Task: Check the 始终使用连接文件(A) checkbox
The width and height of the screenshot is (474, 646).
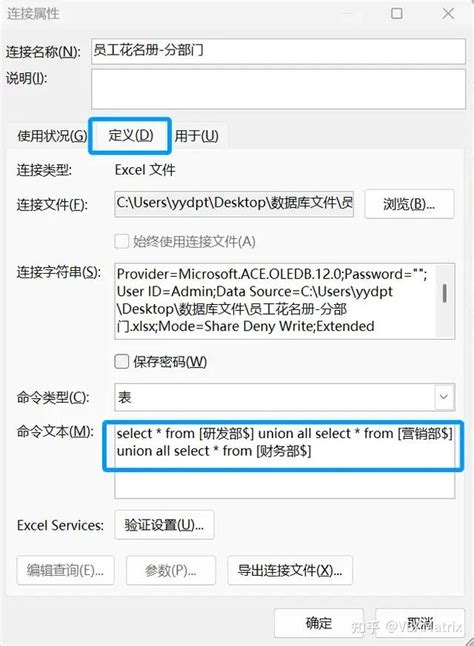Action: point(121,241)
